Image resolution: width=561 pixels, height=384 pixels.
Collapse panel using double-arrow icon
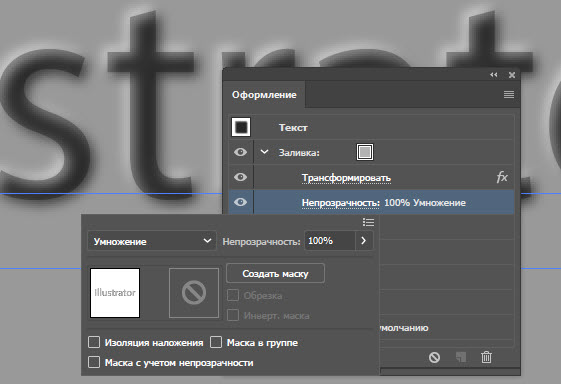(494, 74)
